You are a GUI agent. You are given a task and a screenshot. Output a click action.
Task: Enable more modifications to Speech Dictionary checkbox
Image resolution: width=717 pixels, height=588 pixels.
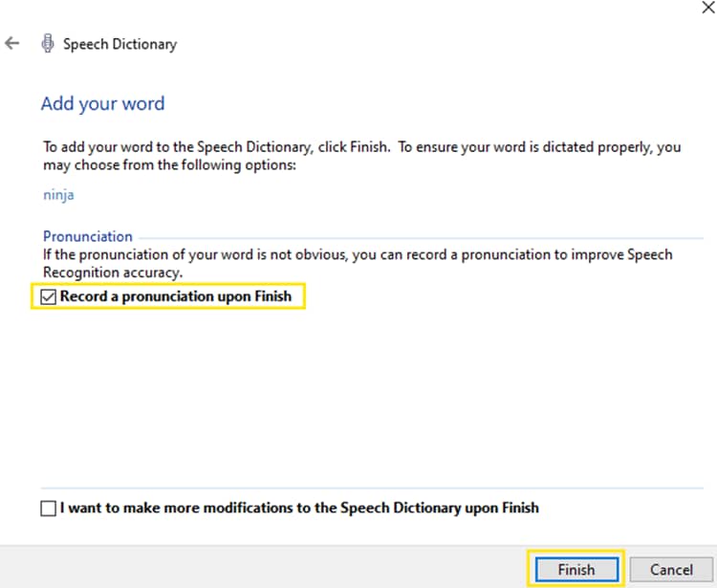(48, 508)
